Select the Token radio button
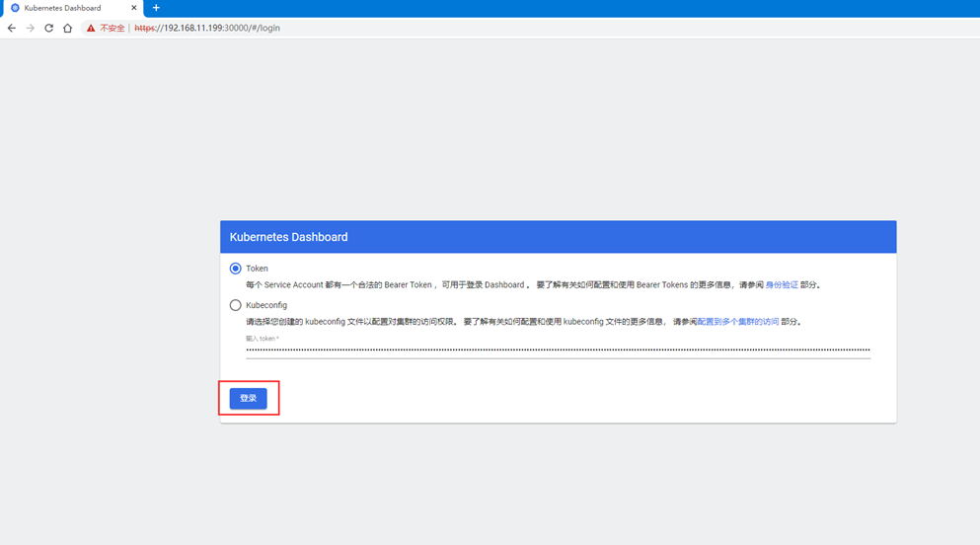The height and width of the screenshot is (545, 980). pyautogui.click(x=235, y=269)
